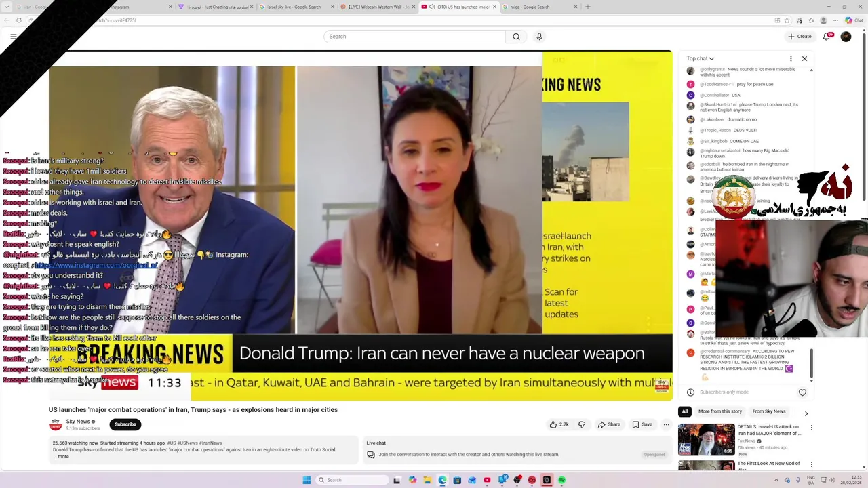Image resolution: width=868 pixels, height=488 pixels.
Task: Focus the Windows taskbar search box
Action: 351,480
